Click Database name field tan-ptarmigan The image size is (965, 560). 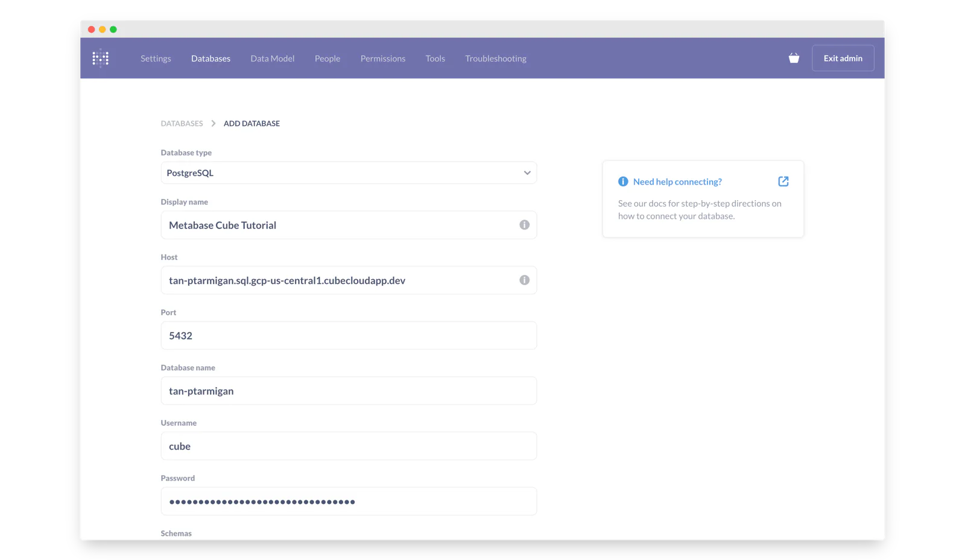click(349, 391)
